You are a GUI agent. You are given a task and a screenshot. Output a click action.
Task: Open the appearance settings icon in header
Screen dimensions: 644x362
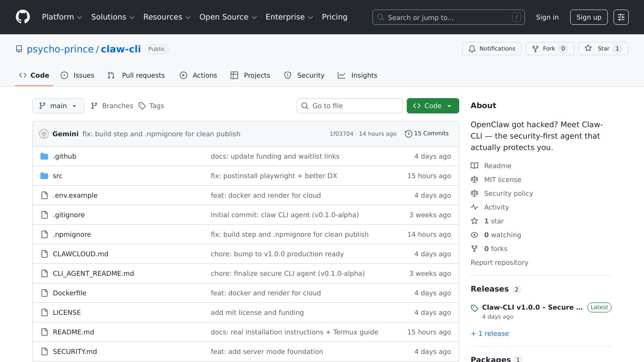click(621, 17)
